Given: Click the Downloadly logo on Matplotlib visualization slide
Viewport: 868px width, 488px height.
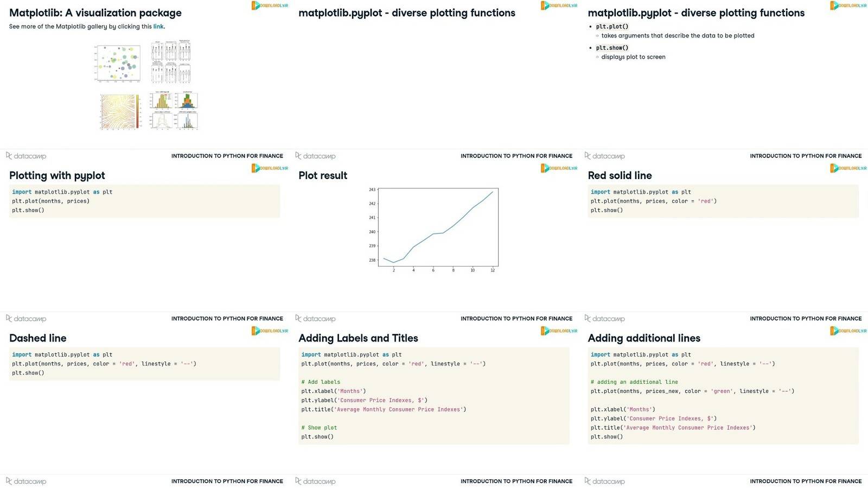Looking at the screenshot, I should [x=270, y=5].
